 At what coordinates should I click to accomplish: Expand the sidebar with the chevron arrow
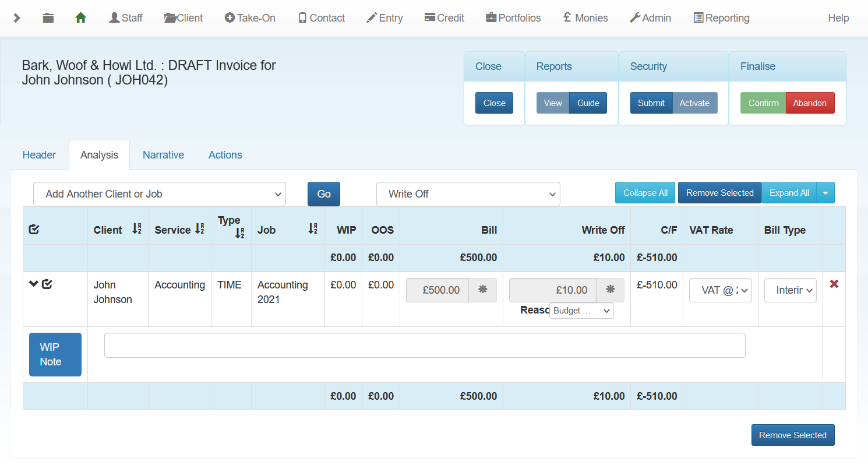(x=17, y=18)
